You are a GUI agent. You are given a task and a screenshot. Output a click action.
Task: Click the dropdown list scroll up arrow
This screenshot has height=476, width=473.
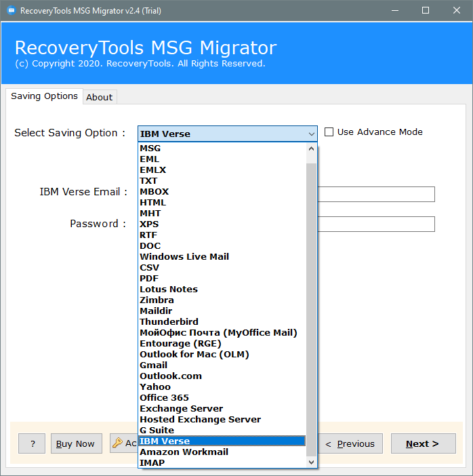[x=311, y=148]
